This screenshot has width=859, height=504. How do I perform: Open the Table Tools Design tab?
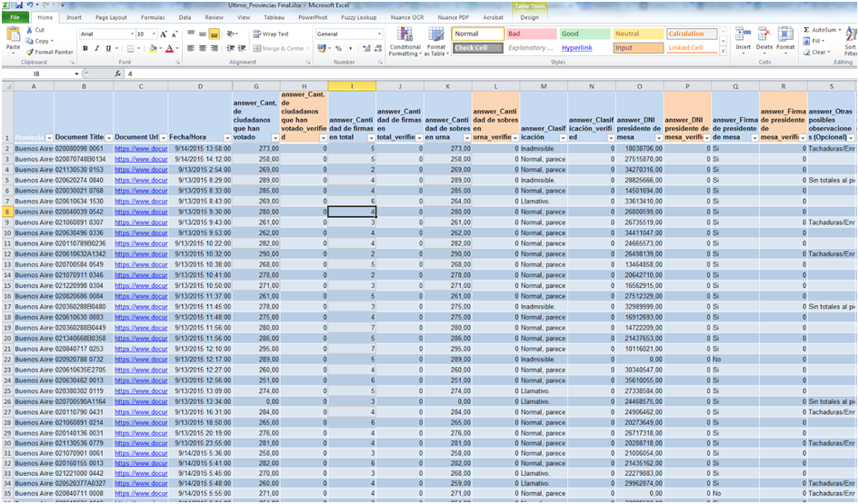click(x=529, y=17)
